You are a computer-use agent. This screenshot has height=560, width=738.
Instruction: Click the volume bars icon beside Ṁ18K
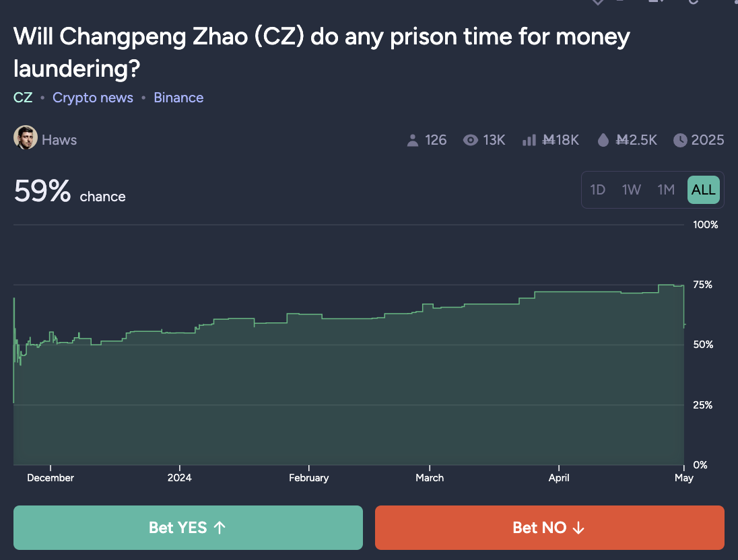[x=529, y=140]
